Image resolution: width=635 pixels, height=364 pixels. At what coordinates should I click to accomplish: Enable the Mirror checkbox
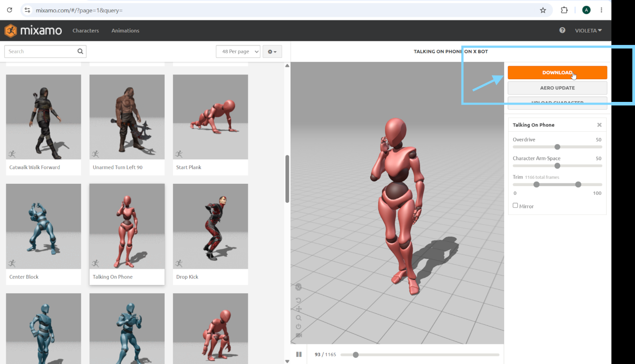click(x=515, y=206)
